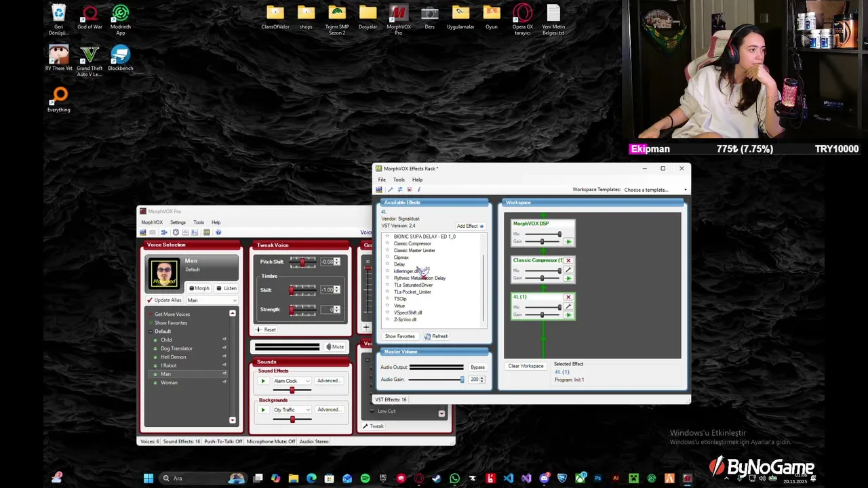
Task: Click wrench icon in Effects Rack toolbar
Action: coord(390,190)
